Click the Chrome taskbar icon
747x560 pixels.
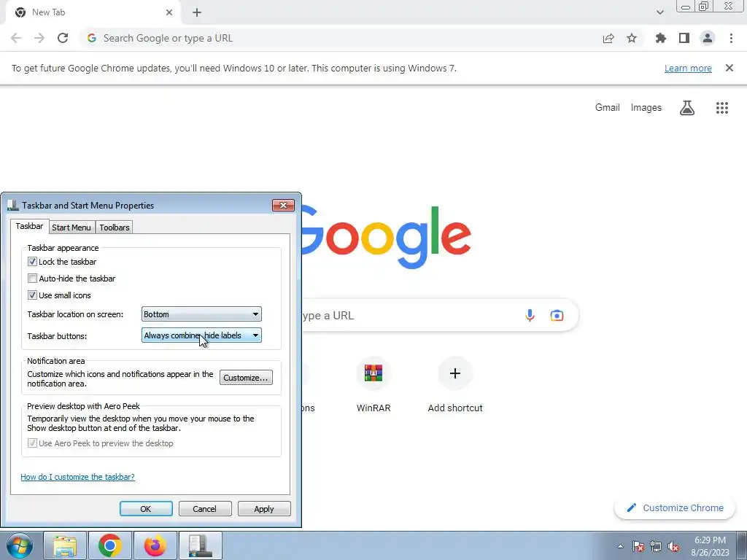[110, 545]
